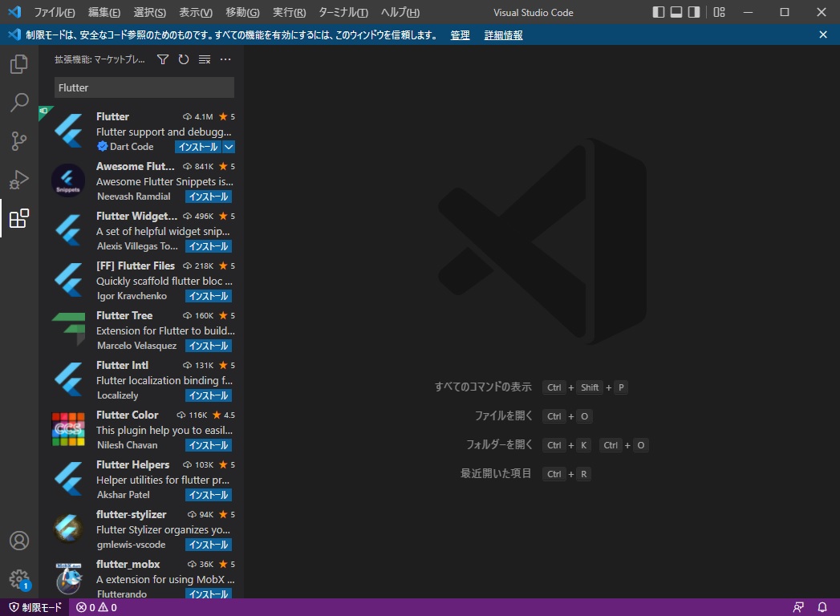Install the [FF] Flutter Files extension

point(209,296)
